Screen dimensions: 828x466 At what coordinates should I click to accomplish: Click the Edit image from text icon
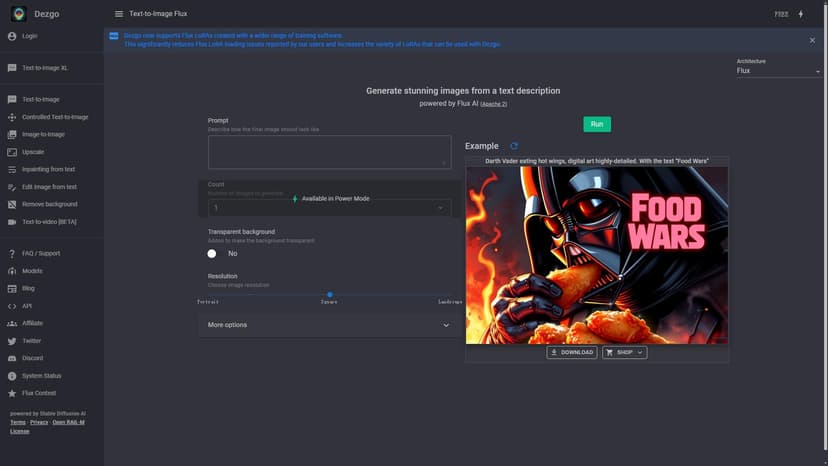point(12,187)
